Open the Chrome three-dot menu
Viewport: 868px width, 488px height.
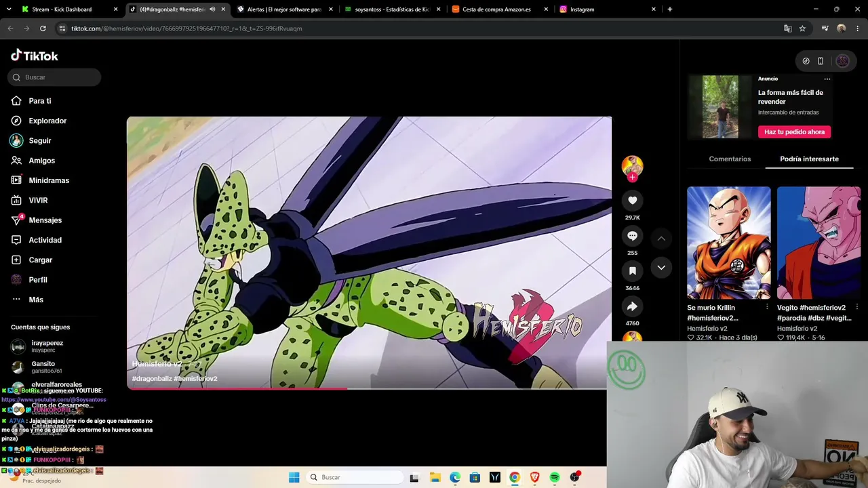click(x=857, y=28)
